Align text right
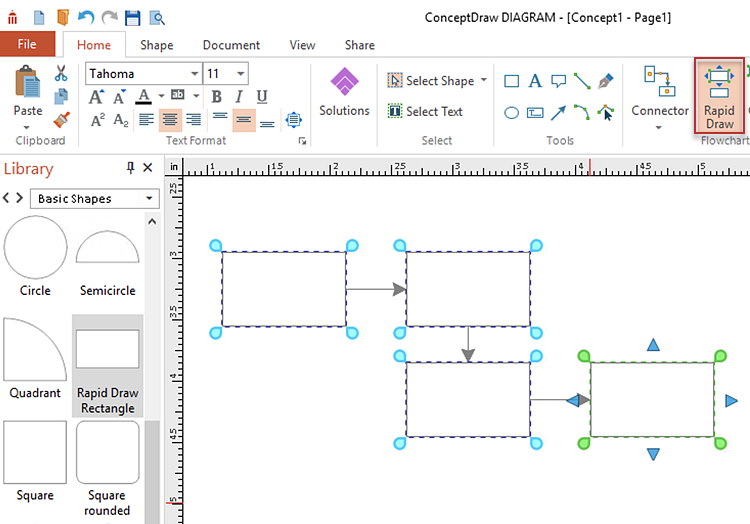 (193, 120)
